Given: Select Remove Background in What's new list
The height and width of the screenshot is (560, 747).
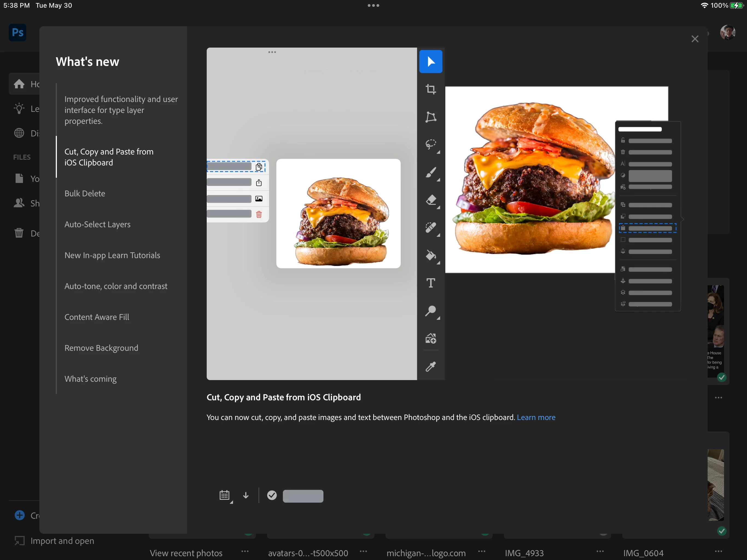Looking at the screenshot, I should tap(101, 348).
